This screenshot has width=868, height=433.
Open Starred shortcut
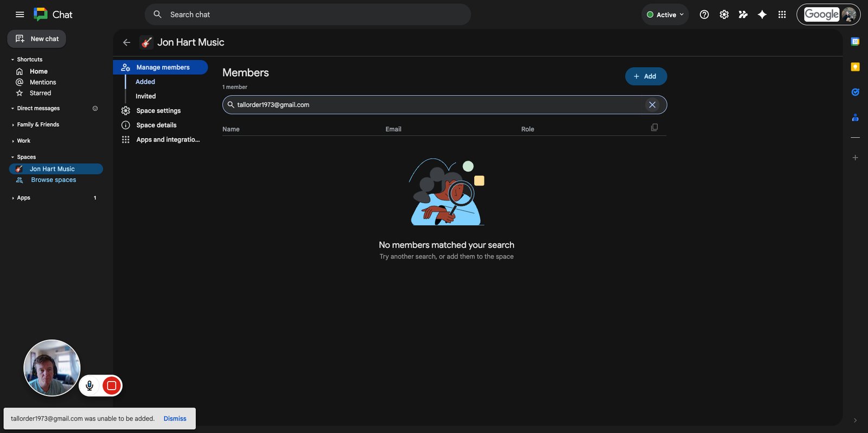(x=40, y=93)
